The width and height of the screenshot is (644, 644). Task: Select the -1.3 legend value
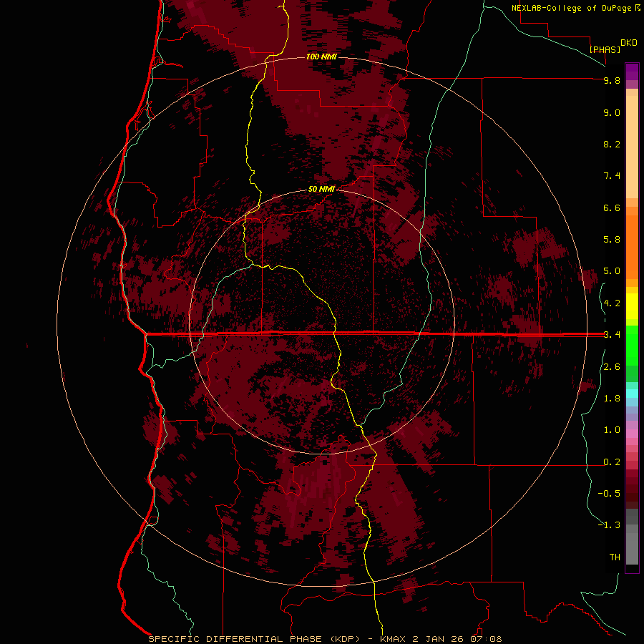pos(609,525)
